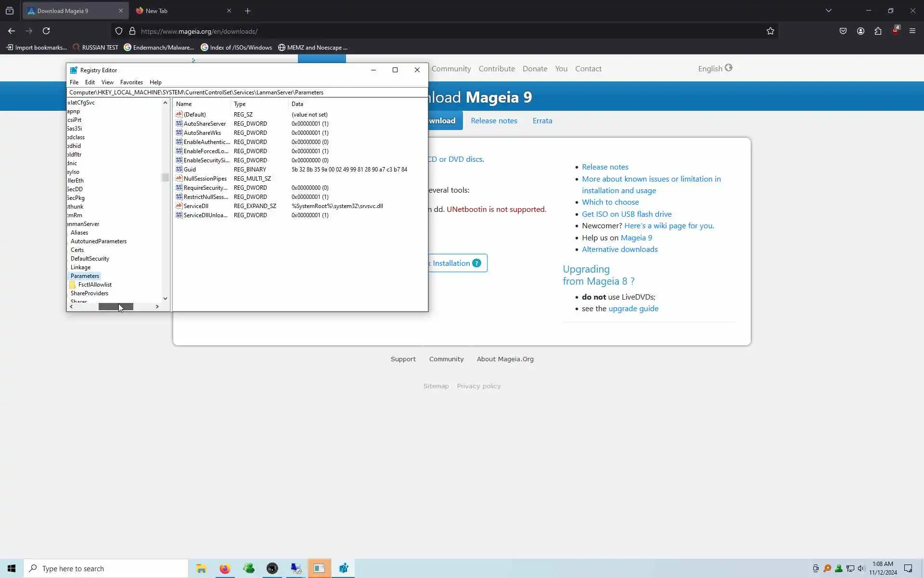This screenshot has height=578, width=924.
Task: Open the English language selector
Action: [x=715, y=68]
